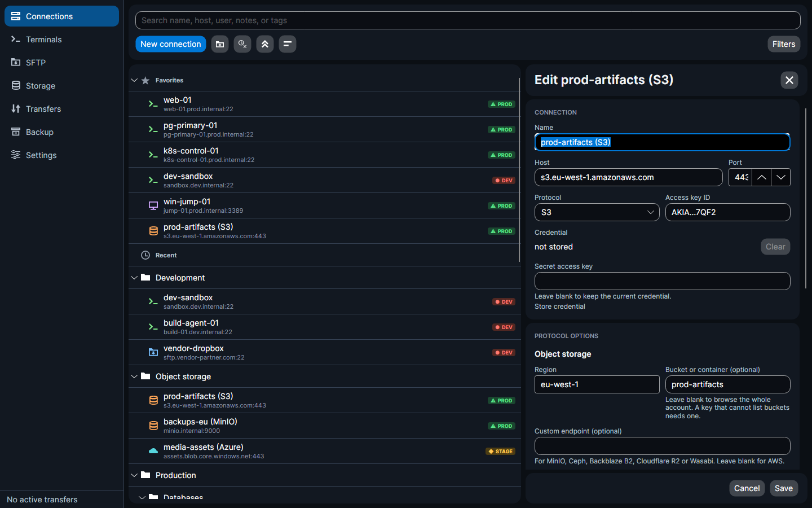Create a new folder using the toolbar folder icon
The width and height of the screenshot is (812, 508).
220,44
